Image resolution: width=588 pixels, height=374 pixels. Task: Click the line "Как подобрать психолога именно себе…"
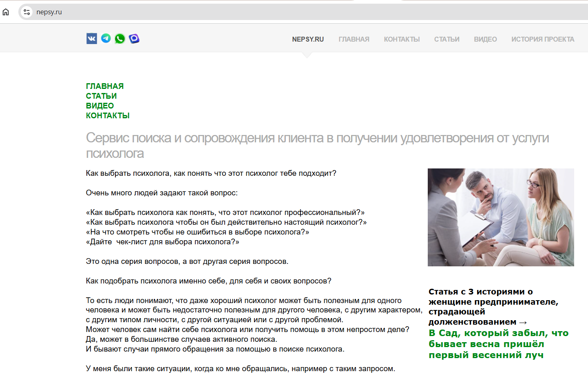pyautogui.click(x=209, y=281)
